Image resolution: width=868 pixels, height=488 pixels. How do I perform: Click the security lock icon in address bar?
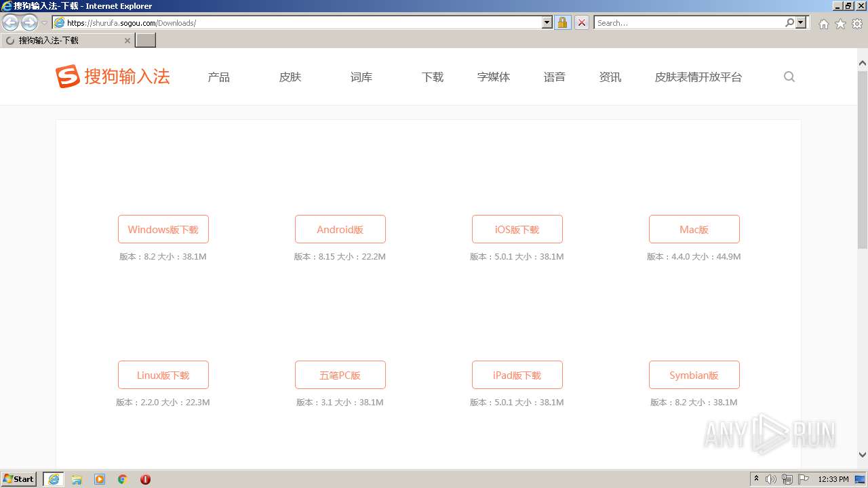pyautogui.click(x=562, y=22)
